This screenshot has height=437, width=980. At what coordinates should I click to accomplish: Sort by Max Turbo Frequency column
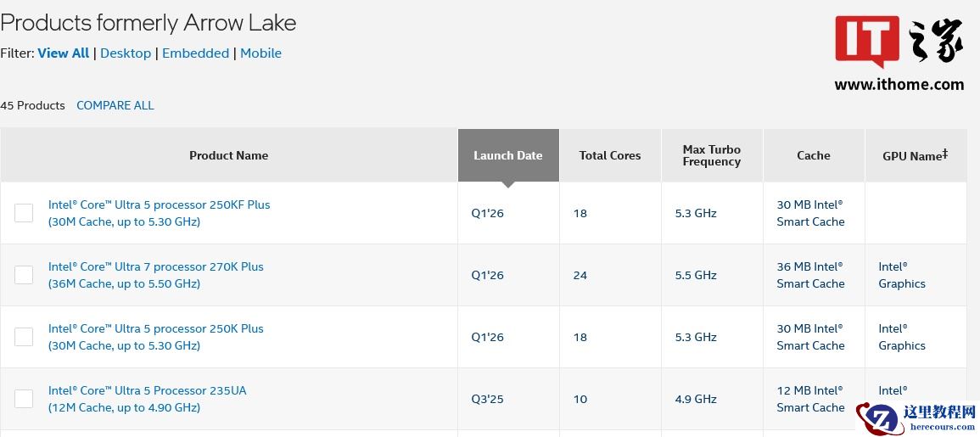[x=711, y=155]
